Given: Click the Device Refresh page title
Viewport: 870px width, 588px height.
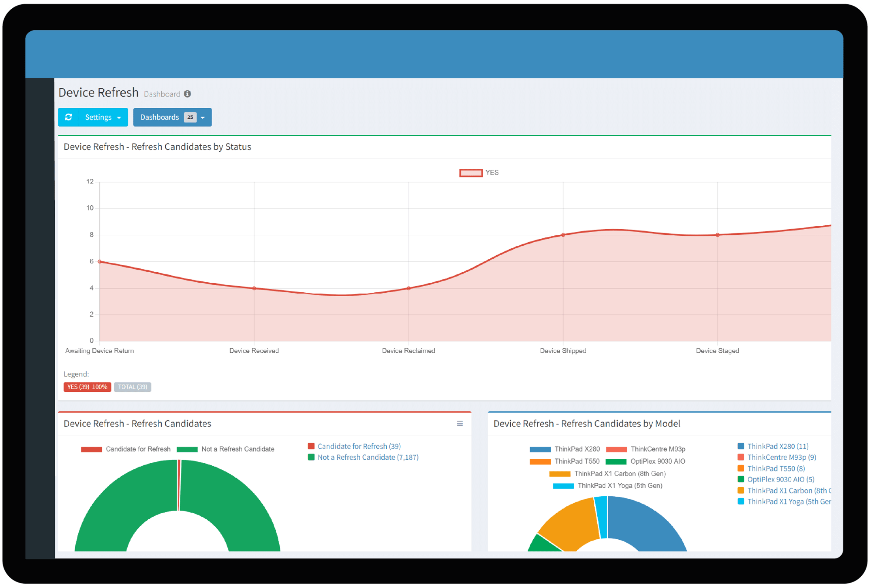Looking at the screenshot, I should coord(98,93).
